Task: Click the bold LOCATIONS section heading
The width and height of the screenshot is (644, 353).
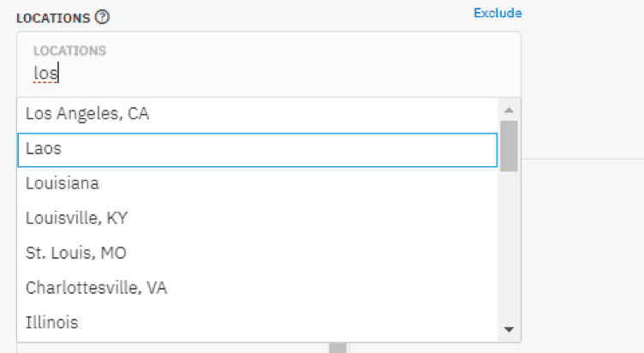Action: point(53,18)
